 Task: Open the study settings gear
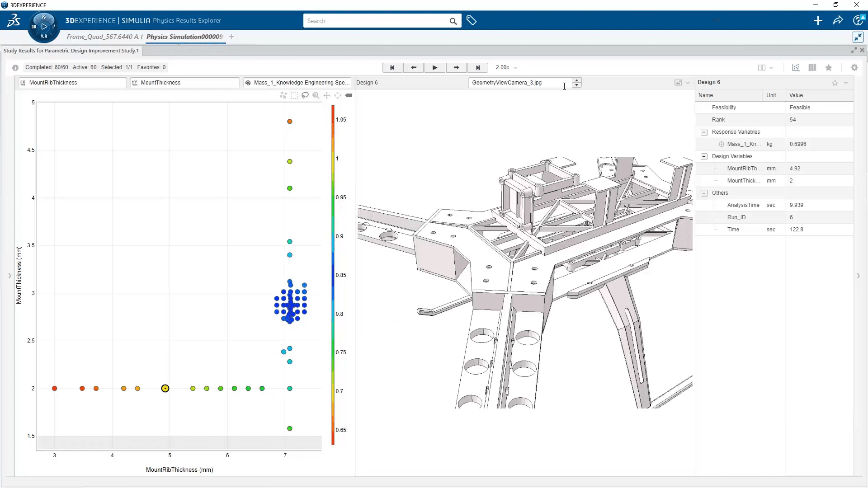click(x=854, y=68)
